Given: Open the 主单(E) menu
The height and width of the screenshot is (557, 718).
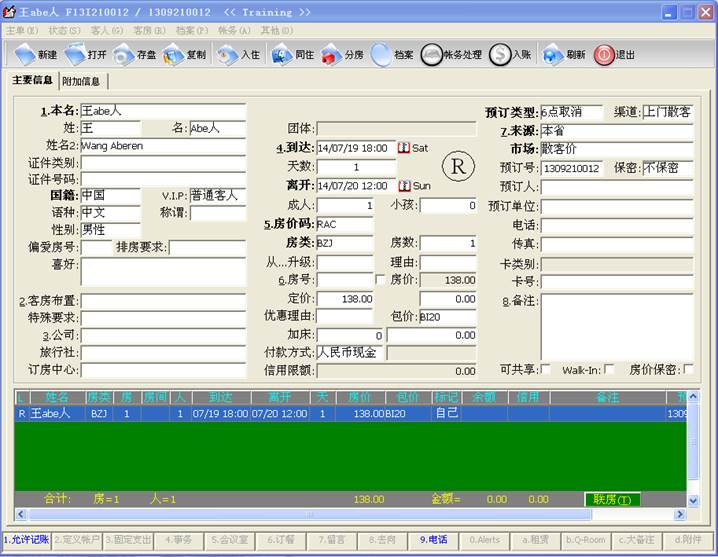Looking at the screenshot, I should pos(22,31).
